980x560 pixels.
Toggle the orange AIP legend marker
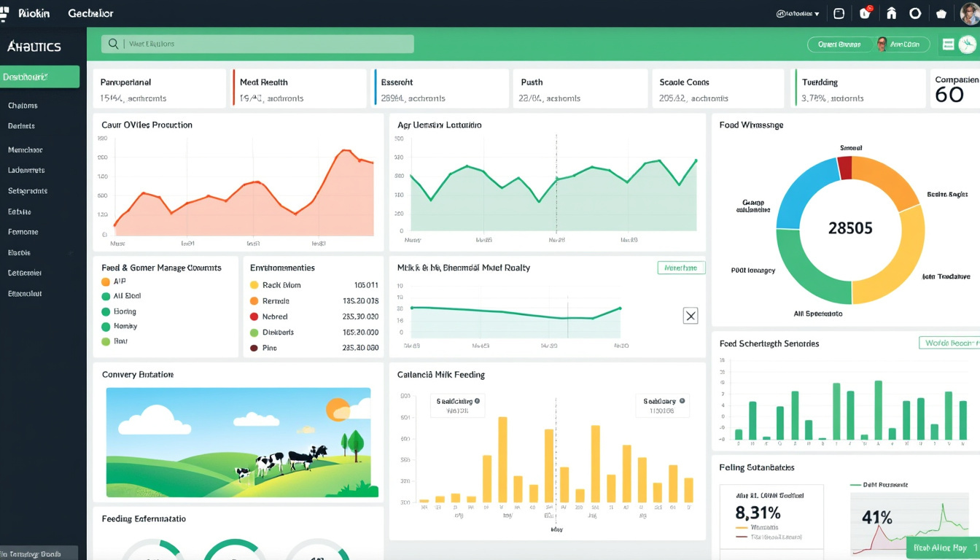[x=106, y=281]
